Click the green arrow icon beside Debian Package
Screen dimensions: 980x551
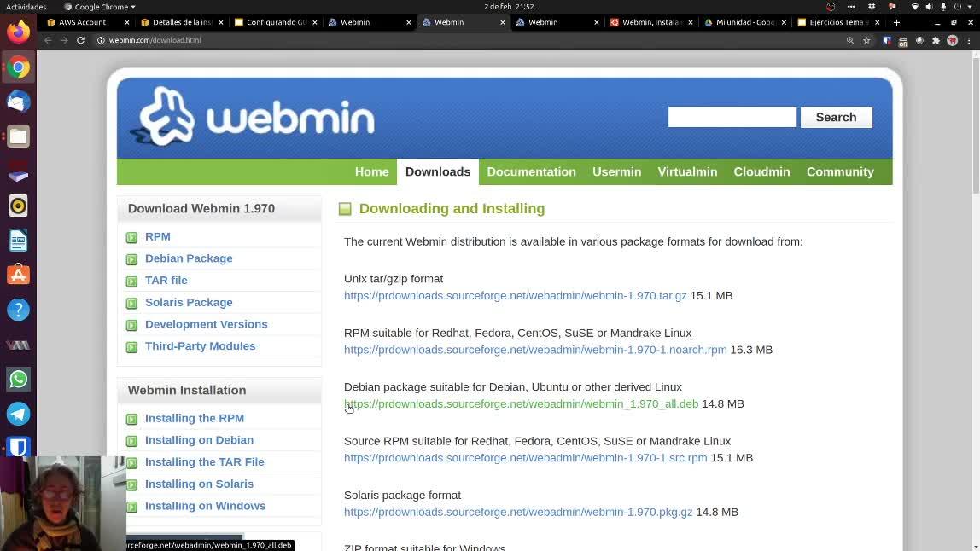pyautogui.click(x=131, y=259)
